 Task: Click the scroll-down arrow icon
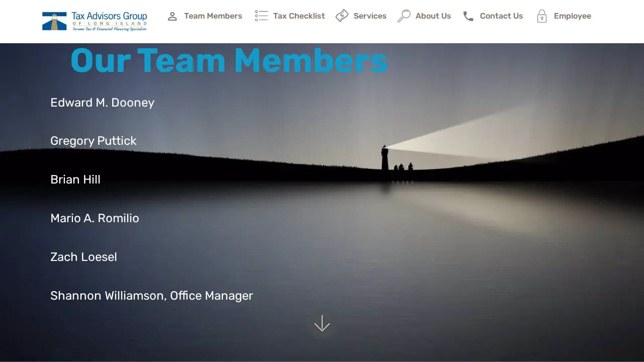tap(322, 323)
